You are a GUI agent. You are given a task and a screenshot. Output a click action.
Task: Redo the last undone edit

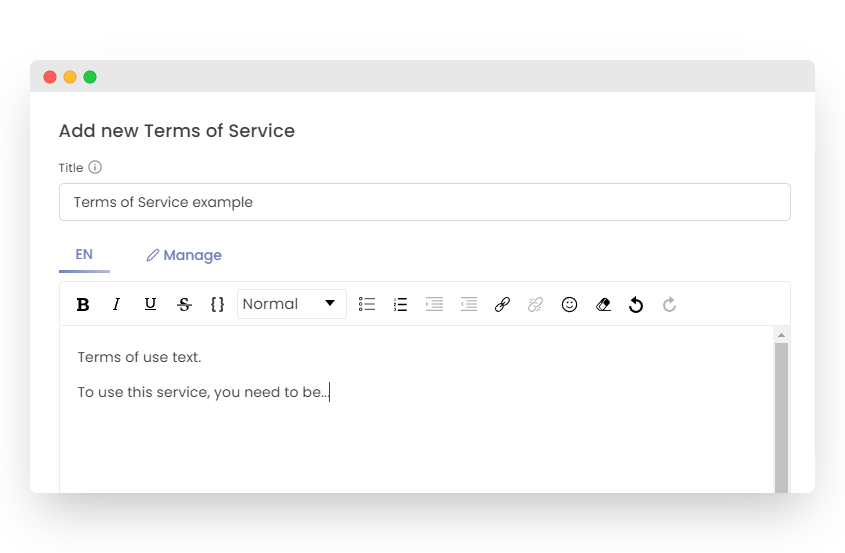pyautogui.click(x=670, y=305)
